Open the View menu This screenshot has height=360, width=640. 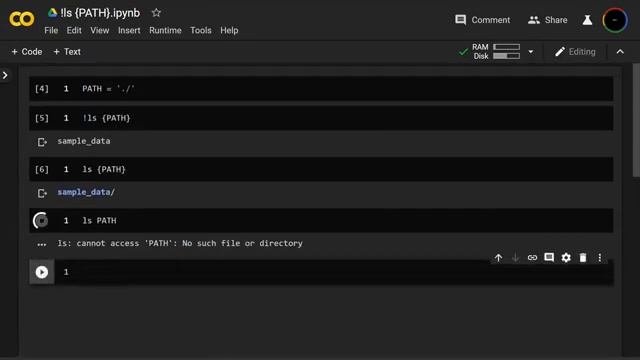click(100, 30)
